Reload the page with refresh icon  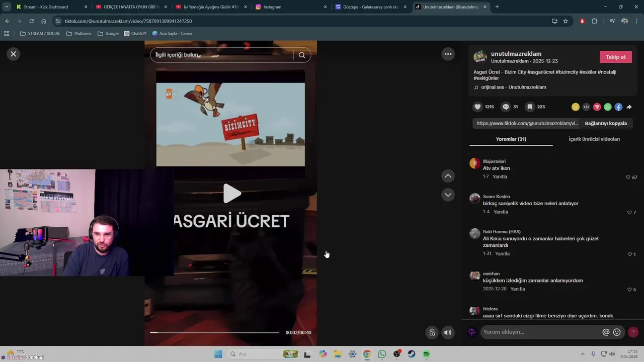pyautogui.click(x=31, y=21)
